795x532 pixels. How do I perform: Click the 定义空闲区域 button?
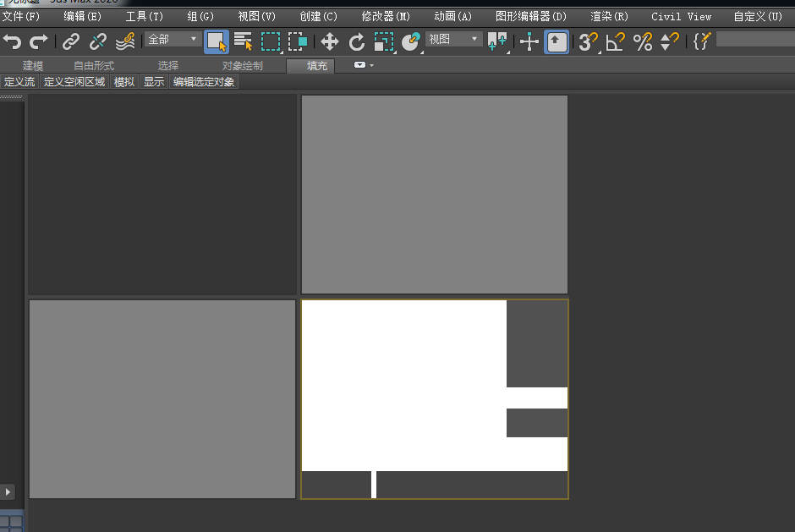(x=74, y=82)
